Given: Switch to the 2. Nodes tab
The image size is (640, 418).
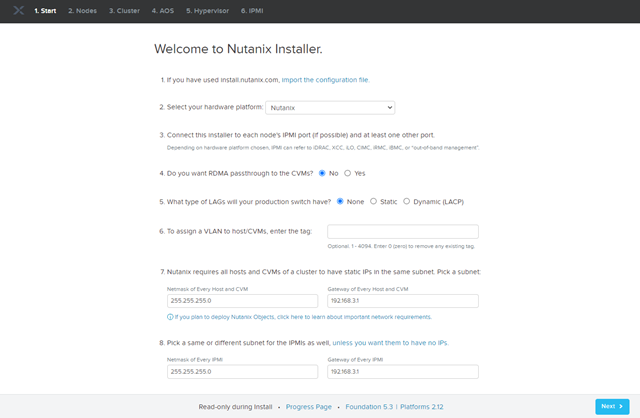Looking at the screenshot, I should click(x=84, y=10).
